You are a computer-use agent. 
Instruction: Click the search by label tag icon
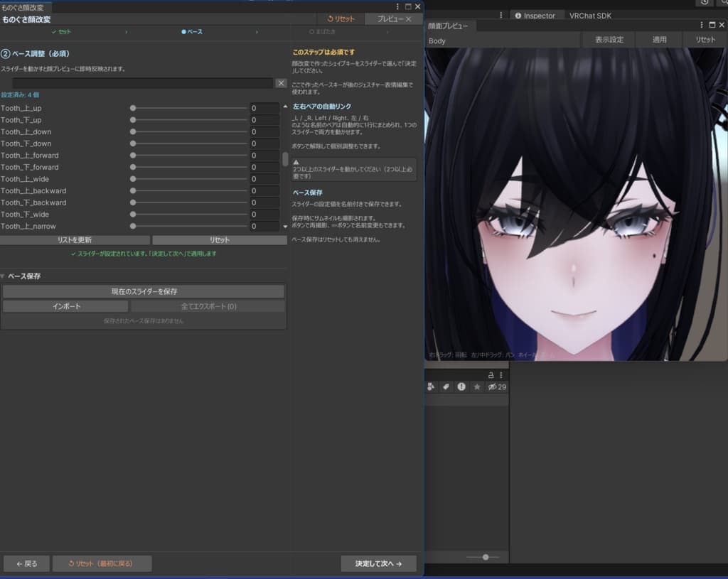click(446, 386)
